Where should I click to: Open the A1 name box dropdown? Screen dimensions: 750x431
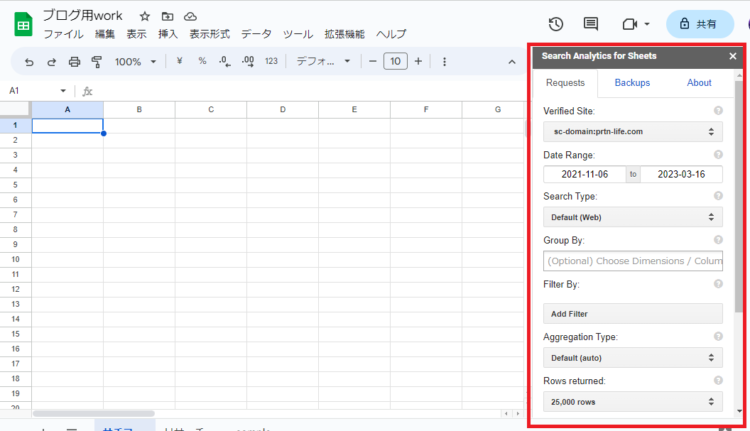(x=63, y=91)
